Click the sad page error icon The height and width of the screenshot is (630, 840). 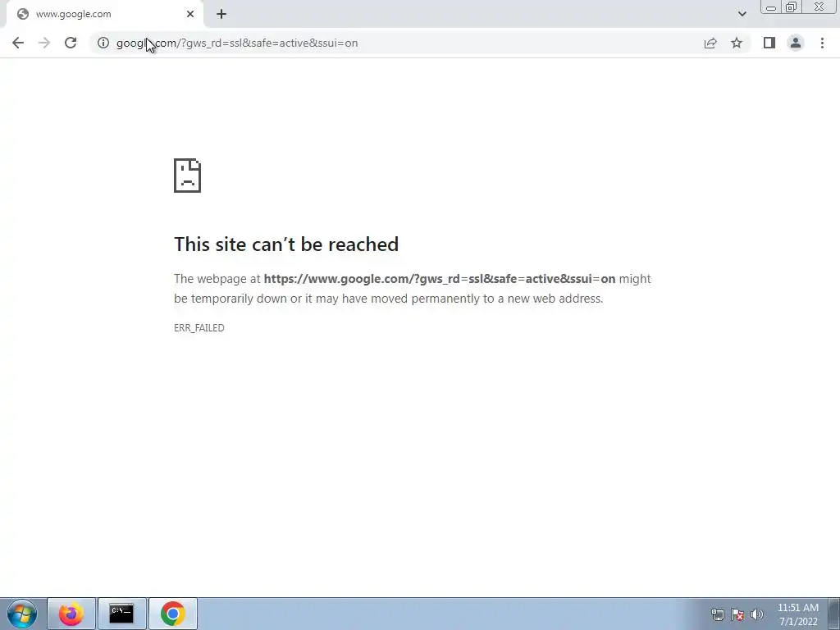click(188, 176)
